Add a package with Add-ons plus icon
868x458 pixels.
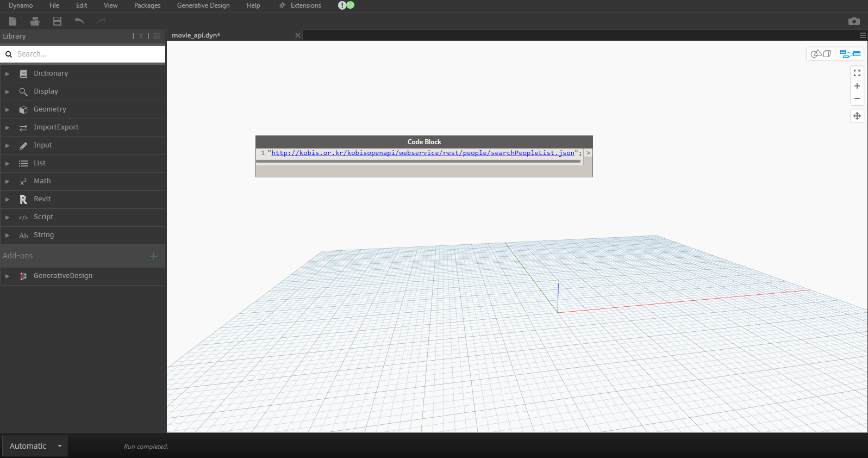pos(153,256)
